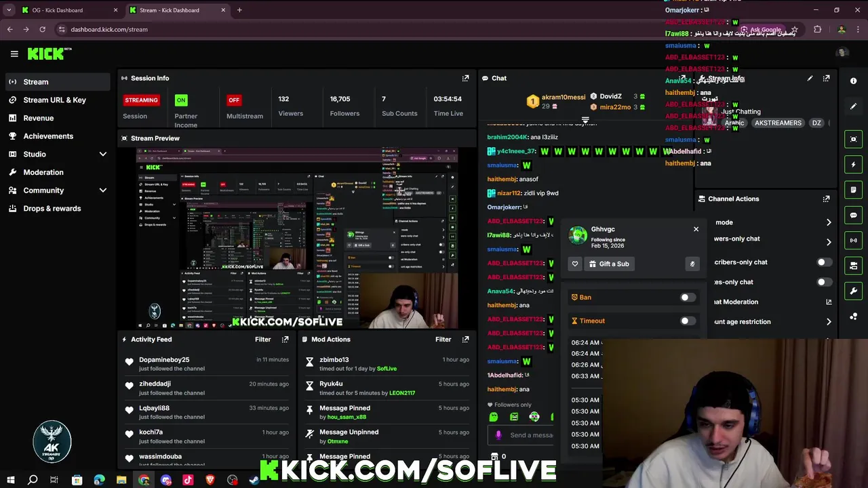Screen dimensions: 868x488
Task: Click the pencil icon in right sidebar
Action: pyautogui.click(x=853, y=106)
